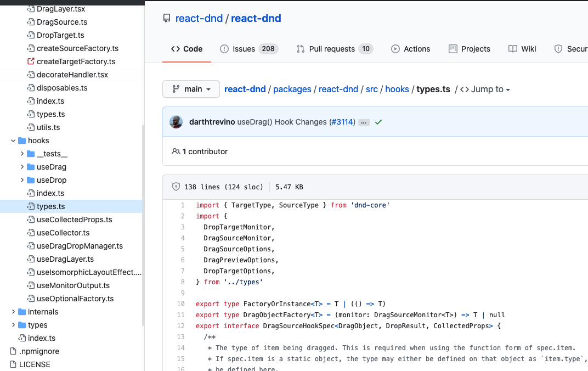Click the red createTargetFactory.ts file icon
588x371 pixels.
click(31, 61)
